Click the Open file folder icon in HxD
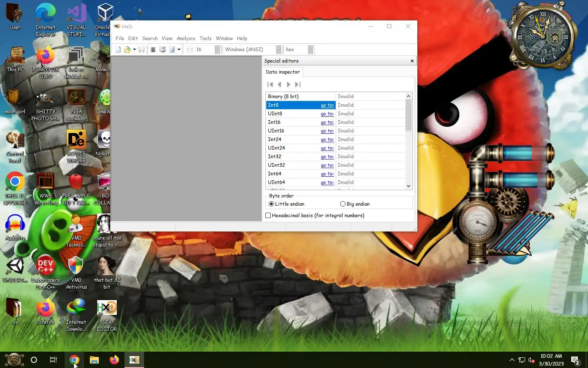 pos(127,49)
